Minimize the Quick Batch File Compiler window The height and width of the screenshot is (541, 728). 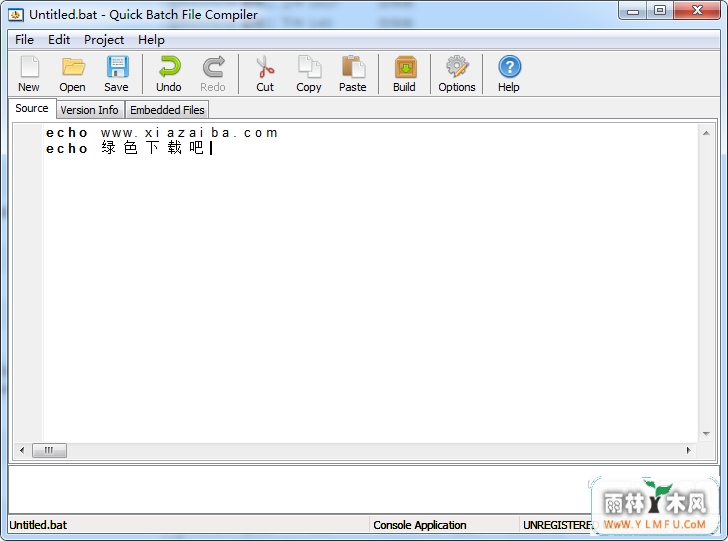(x=633, y=11)
